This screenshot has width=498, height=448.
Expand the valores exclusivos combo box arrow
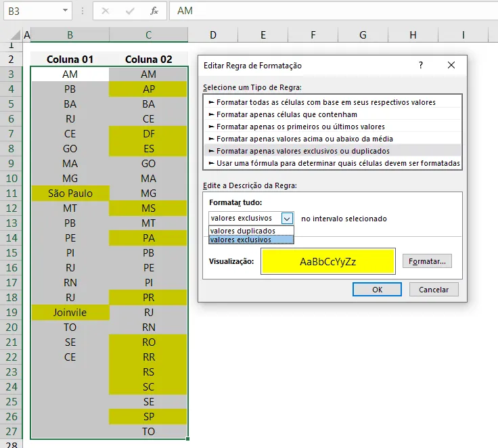[x=287, y=219]
